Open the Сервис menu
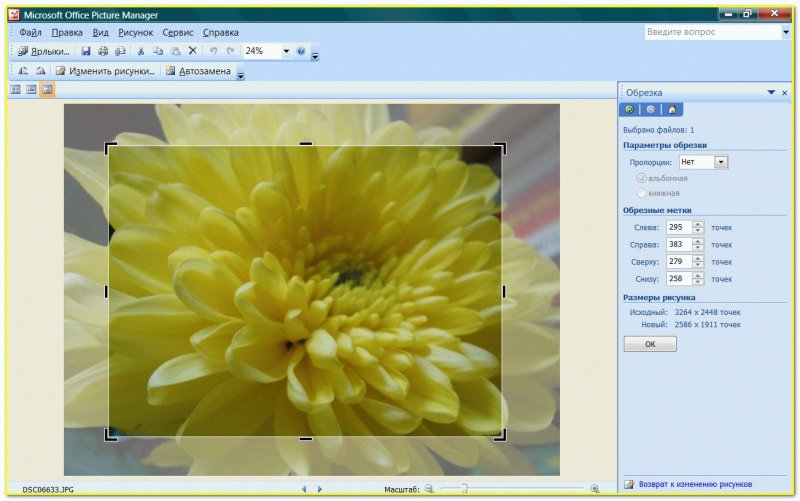This screenshot has height=501, width=800. point(178,32)
